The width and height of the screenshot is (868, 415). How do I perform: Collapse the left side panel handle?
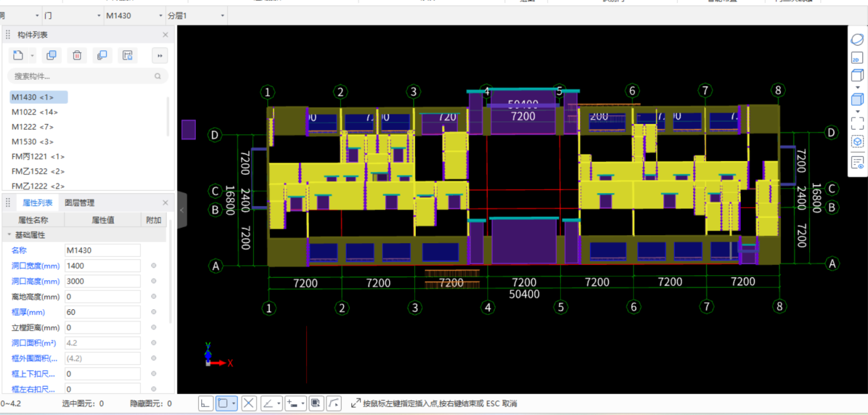[182, 210]
